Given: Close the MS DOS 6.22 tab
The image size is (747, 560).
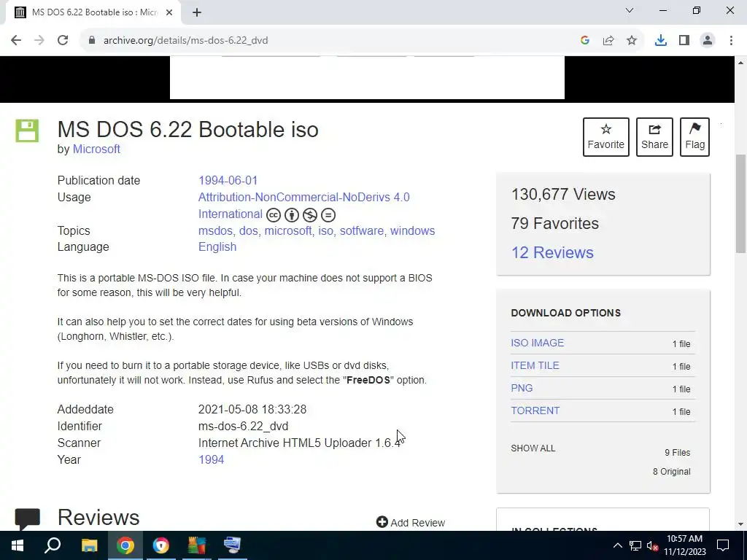Looking at the screenshot, I should coord(169,12).
